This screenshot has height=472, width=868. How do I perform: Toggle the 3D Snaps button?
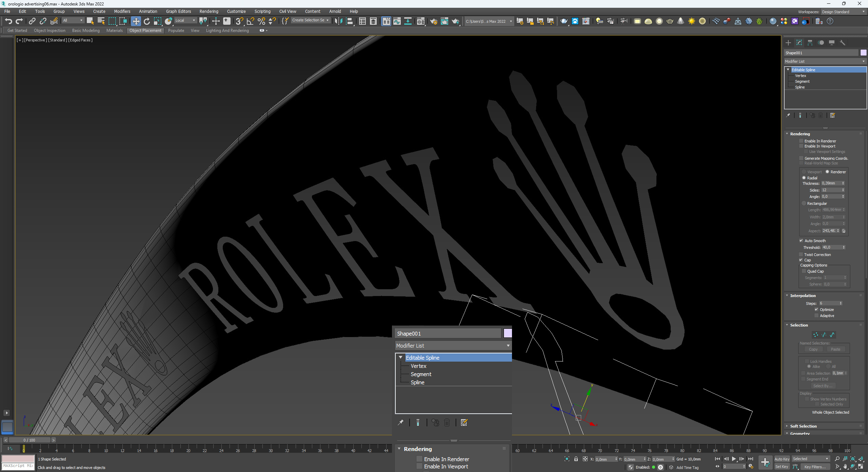coord(239,21)
